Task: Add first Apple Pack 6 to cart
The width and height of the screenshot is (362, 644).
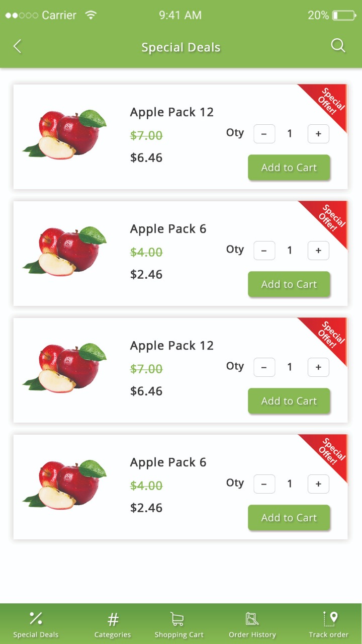Action: (289, 284)
